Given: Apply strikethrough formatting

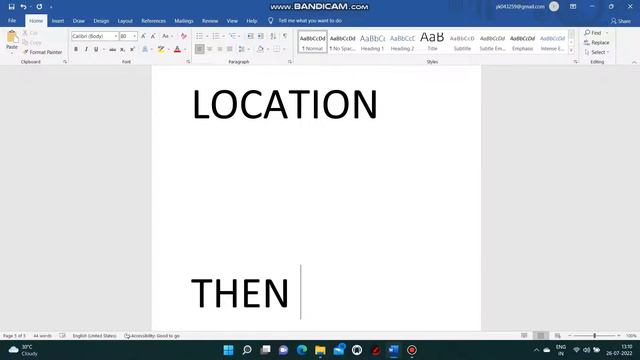Looking at the screenshot, I should 112,49.
